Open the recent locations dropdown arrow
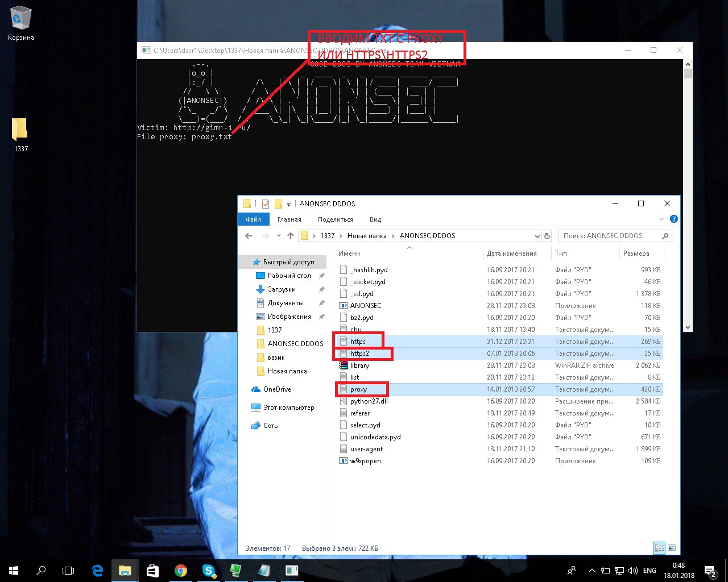The image size is (728, 582). 279,236
